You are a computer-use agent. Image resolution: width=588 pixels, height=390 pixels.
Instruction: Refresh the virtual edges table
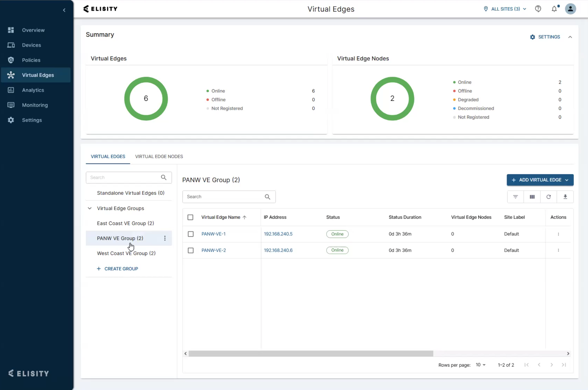[548, 197]
